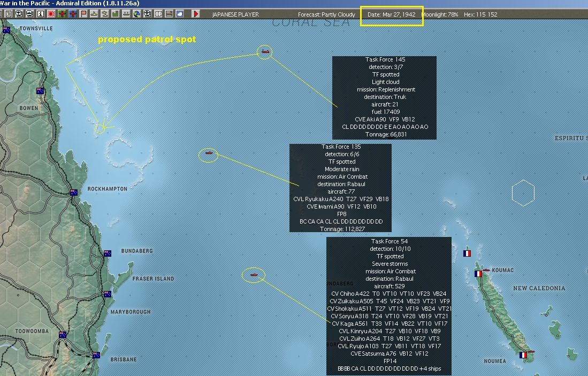This screenshot has height=376, width=588.
Task: Click the Townsville base flag
Action: [x=6, y=30]
